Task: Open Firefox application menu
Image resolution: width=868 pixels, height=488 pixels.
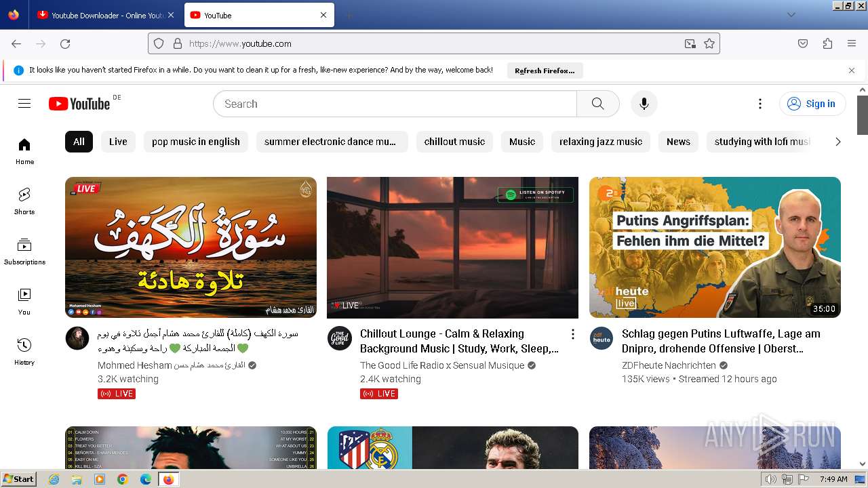Action: (x=852, y=43)
